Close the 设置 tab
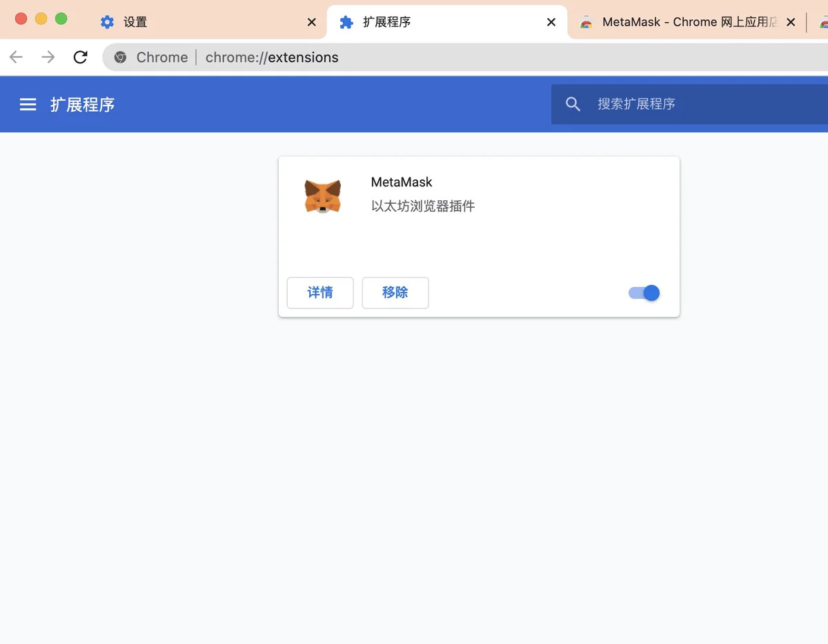Image resolution: width=828 pixels, height=644 pixels. [x=312, y=22]
